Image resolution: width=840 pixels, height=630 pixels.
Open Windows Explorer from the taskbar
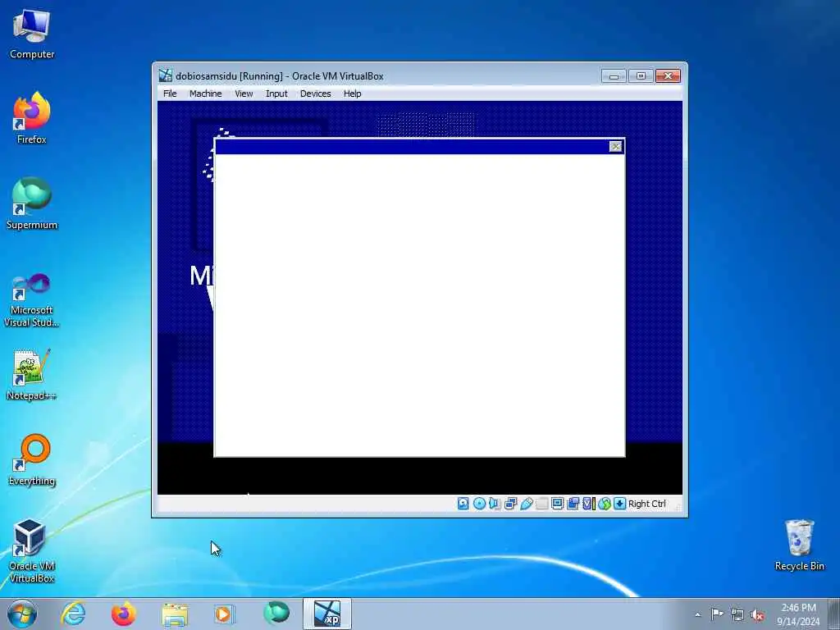175,614
